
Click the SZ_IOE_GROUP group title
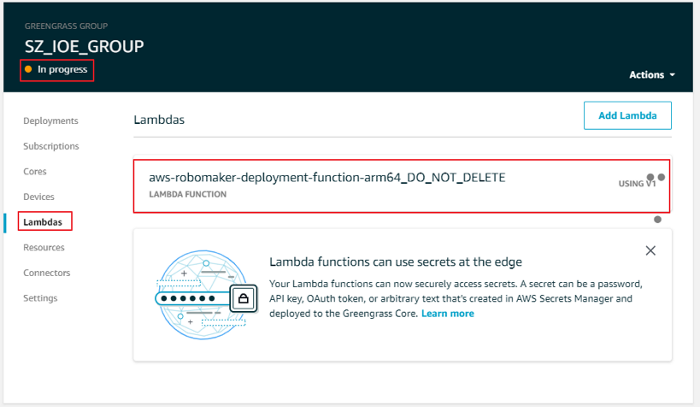[84, 46]
